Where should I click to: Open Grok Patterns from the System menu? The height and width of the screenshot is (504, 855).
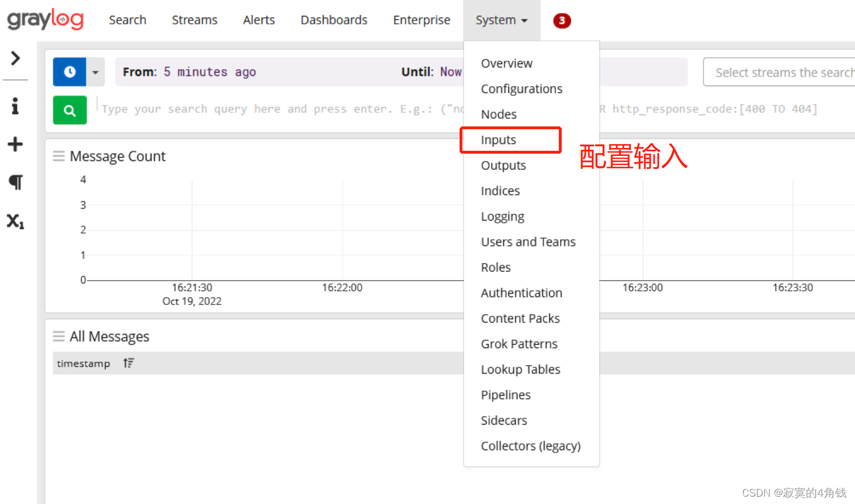point(519,344)
